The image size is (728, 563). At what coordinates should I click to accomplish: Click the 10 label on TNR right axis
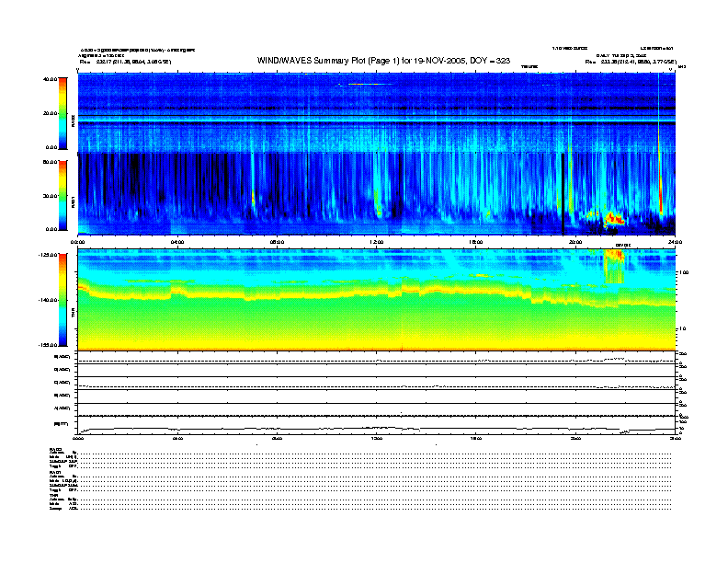682,329
